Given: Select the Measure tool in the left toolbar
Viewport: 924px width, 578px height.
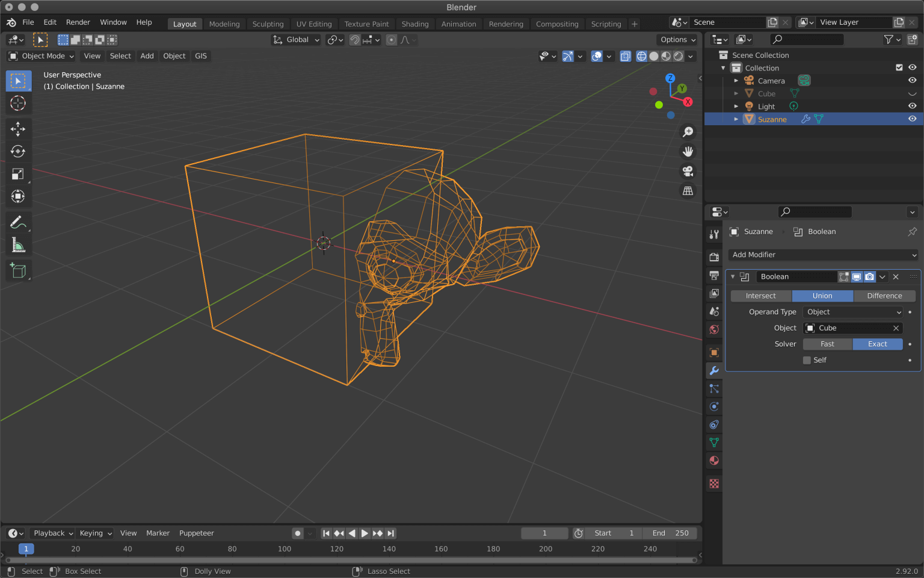Looking at the screenshot, I should (x=18, y=244).
